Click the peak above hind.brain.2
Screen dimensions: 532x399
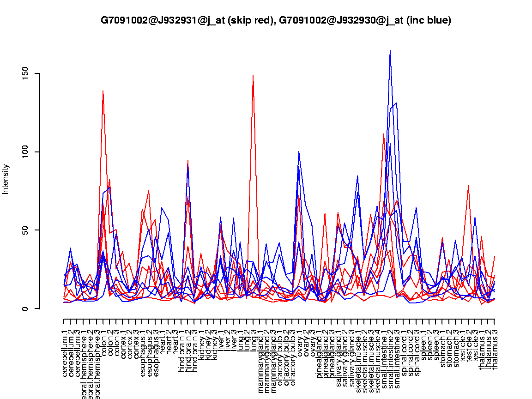[x=188, y=161]
